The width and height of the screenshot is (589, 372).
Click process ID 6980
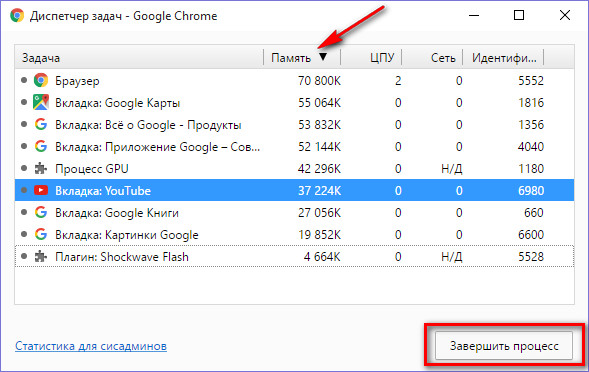(531, 191)
